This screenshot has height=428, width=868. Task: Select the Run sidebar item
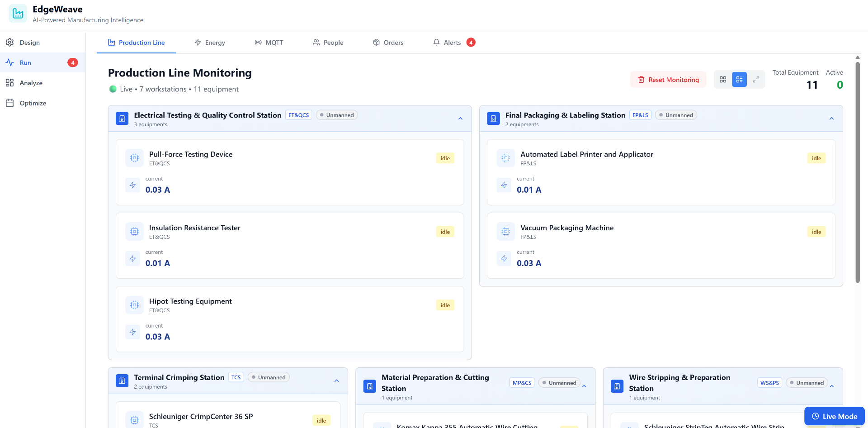click(x=42, y=62)
